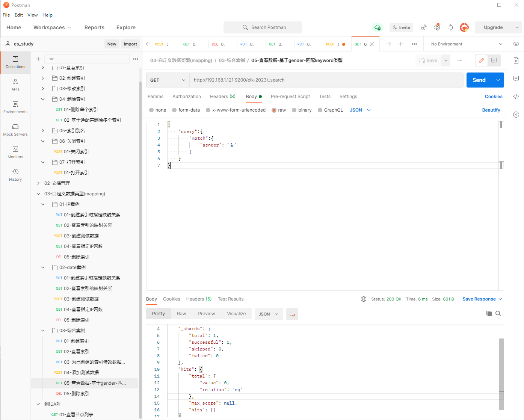Open the No Environment dropdown
This screenshot has height=420, width=524.
[466, 44]
